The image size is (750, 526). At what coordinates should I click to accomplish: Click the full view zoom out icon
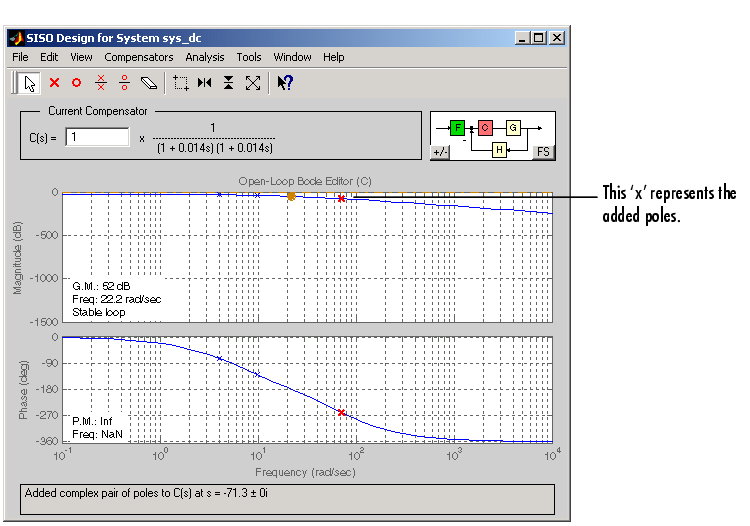(253, 83)
